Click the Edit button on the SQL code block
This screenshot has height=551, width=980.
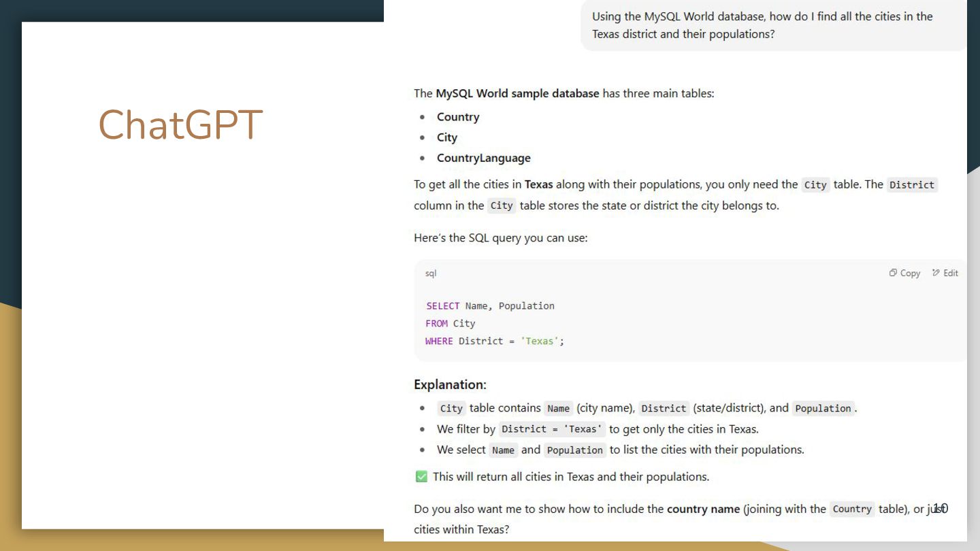945,273
